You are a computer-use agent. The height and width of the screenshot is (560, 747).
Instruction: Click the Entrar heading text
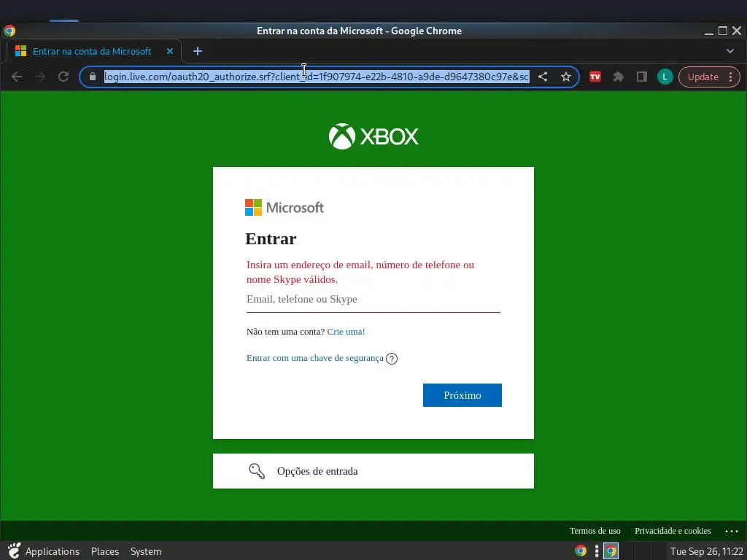[271, 238]
